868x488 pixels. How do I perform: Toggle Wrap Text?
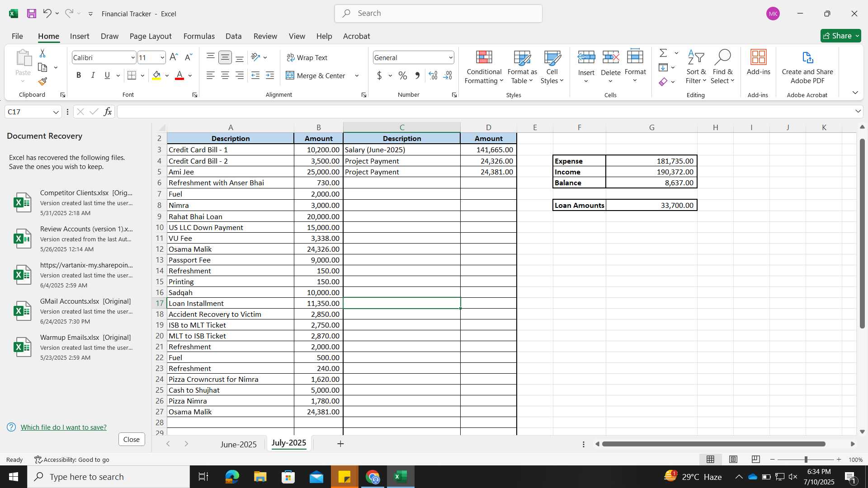[307, 57]
